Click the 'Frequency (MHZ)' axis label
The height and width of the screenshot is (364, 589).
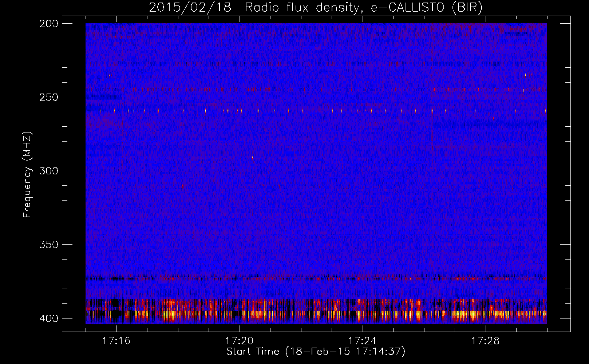27,175
